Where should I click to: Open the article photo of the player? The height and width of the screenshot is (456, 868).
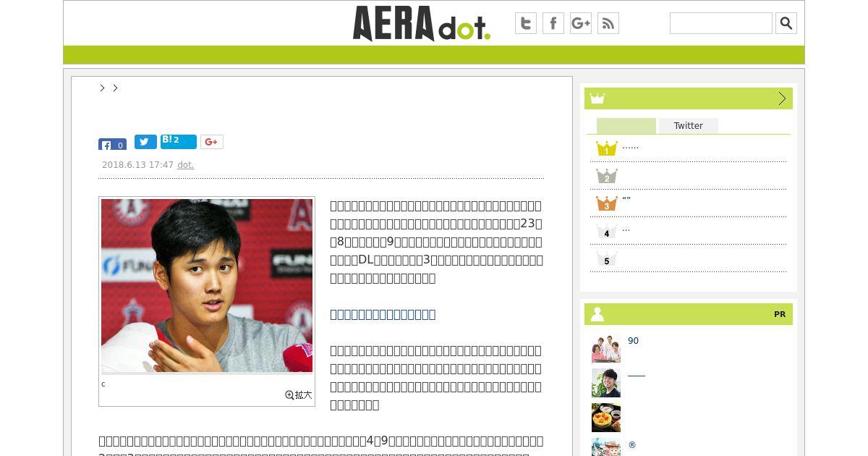(x=207, y=286)
